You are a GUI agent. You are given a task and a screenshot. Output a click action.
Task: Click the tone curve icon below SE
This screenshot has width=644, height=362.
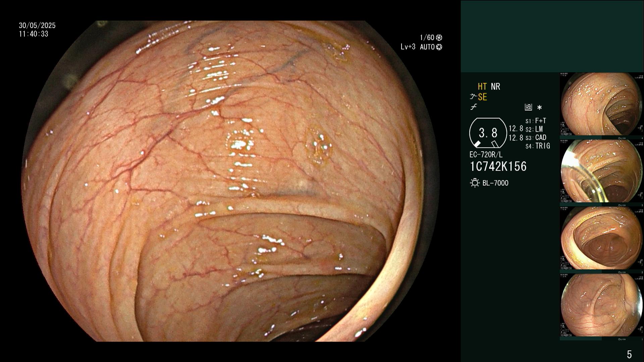pyautogui.click(x=474, y=107)
